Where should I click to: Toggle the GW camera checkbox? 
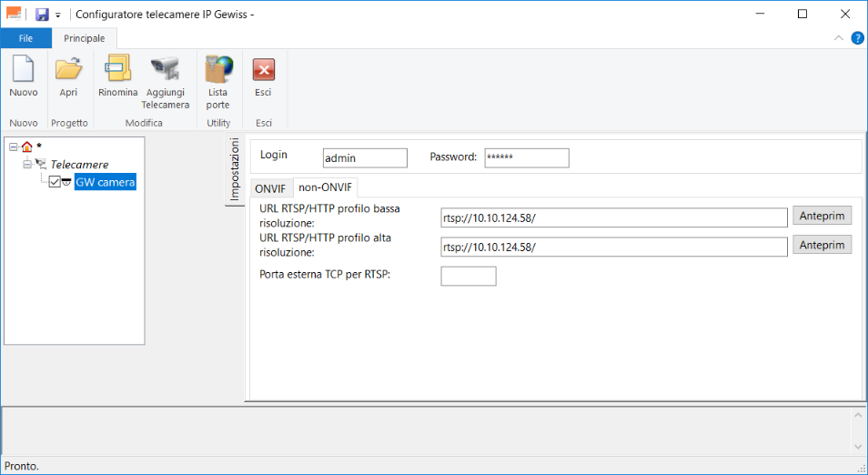pyautogui.click(x=55, y=182)
